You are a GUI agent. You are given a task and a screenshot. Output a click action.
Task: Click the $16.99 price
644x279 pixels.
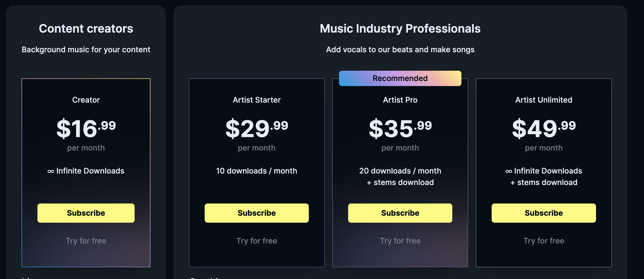(x=86, y=128)
